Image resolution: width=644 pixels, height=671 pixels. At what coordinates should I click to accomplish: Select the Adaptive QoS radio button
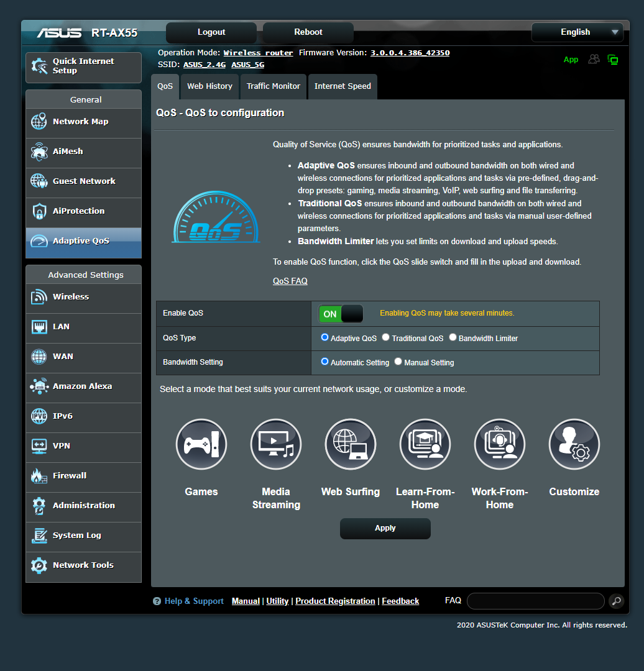[324, 337]
